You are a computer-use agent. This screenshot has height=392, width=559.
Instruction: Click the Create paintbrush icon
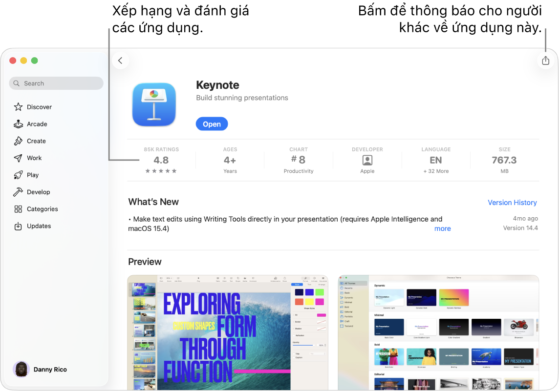18,141
